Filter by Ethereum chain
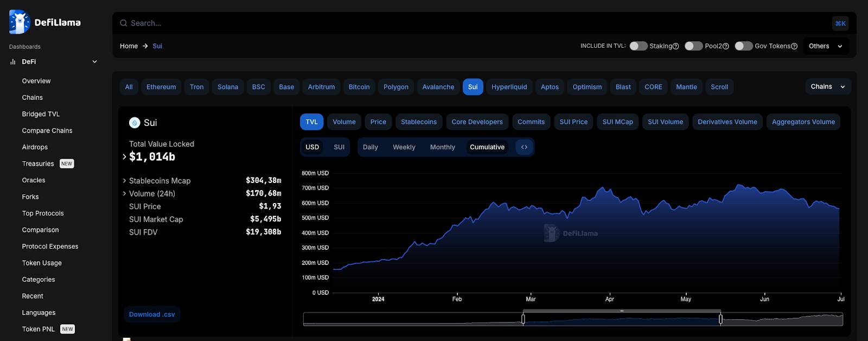The width and height of the screenshot is (868, 341). (161, 87)
